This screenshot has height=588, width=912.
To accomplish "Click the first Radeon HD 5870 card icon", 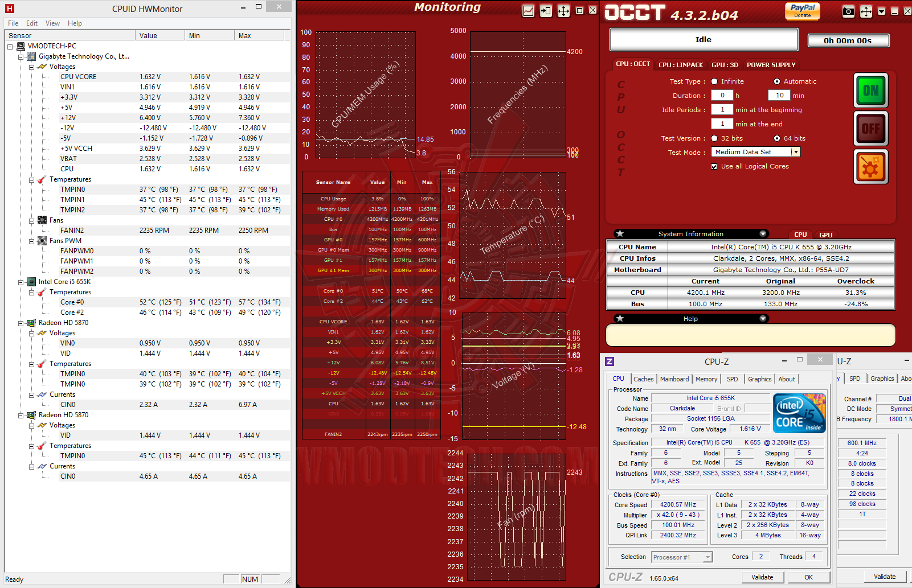I will pyautogui.click(x=32, y=323).
